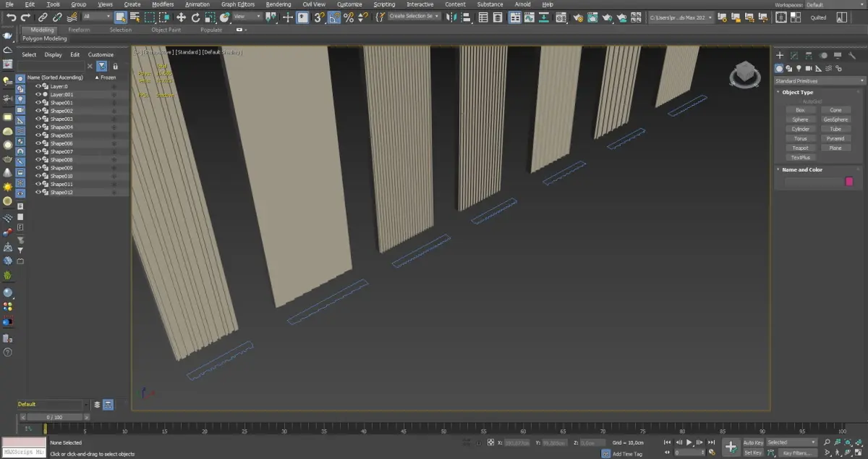
Task: Click the Mirror tool icon
Action: click(451, 16)
